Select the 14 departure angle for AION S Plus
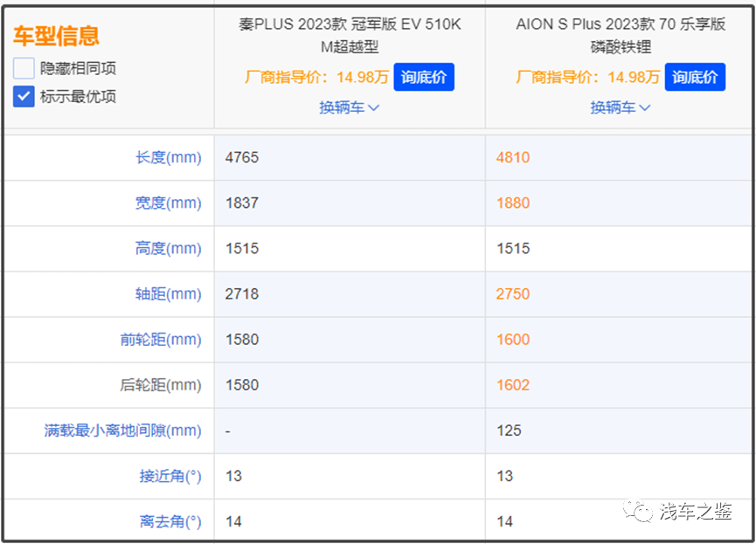 (505, 522)
